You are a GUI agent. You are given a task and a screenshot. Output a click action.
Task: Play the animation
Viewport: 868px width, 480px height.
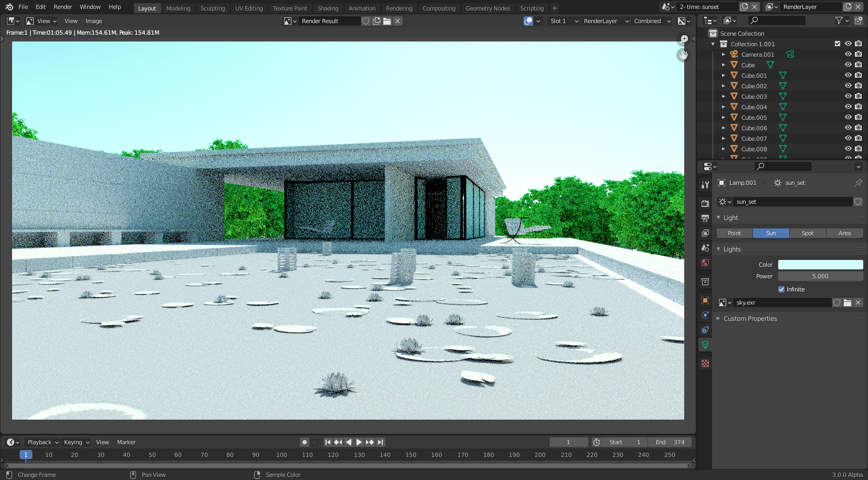(359, 442)
